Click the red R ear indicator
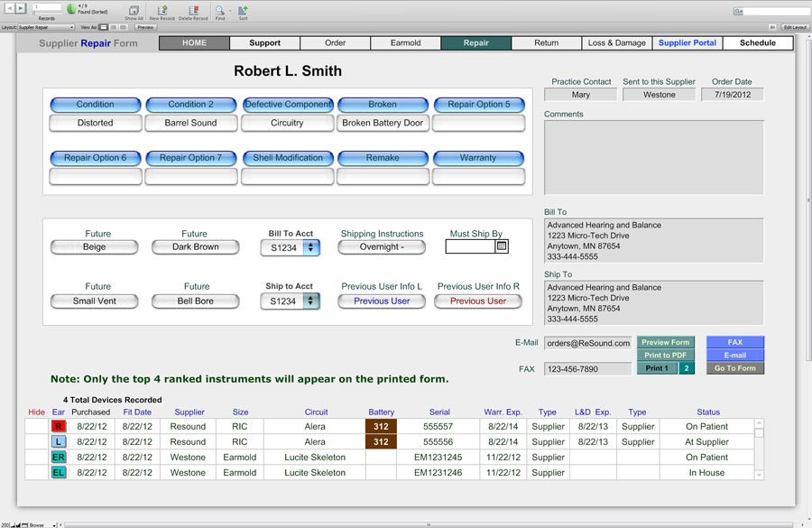812x528 pixels. [60, 427]
